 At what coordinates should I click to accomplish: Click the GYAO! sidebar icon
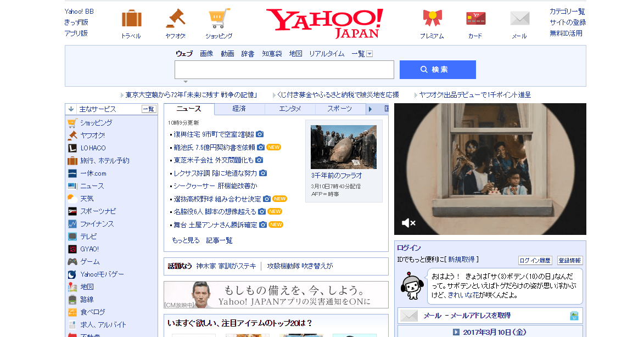click(x=72, y=249)
